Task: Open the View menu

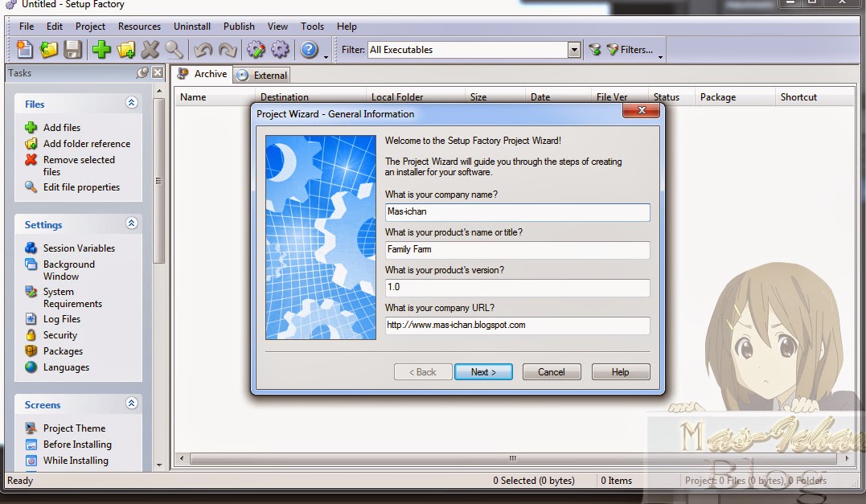Action: point(277,27)
